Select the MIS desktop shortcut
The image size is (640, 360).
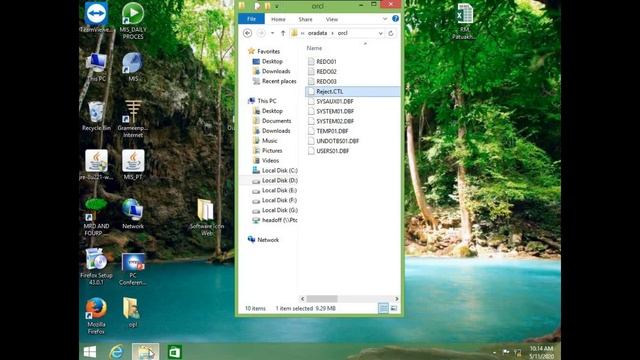(133, 67)
